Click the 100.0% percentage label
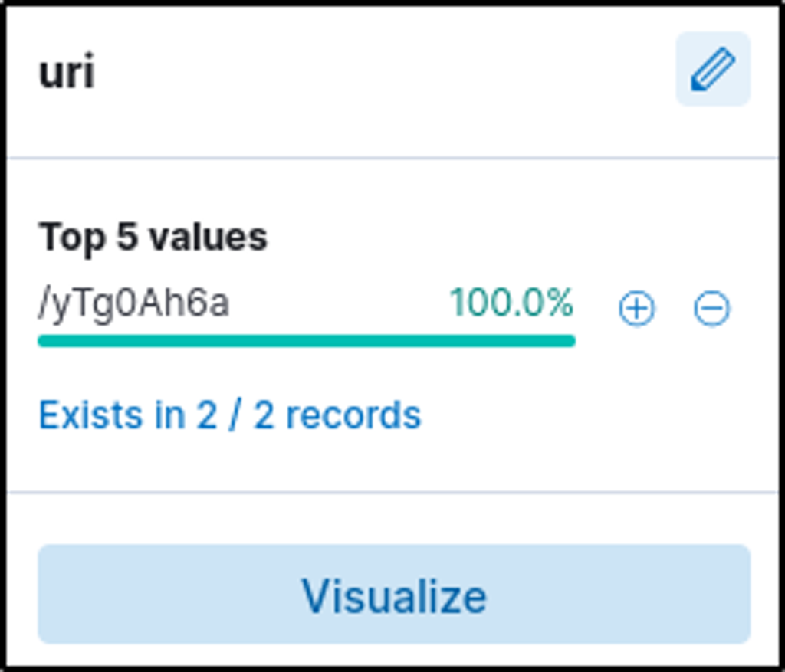 coord(511,303)
